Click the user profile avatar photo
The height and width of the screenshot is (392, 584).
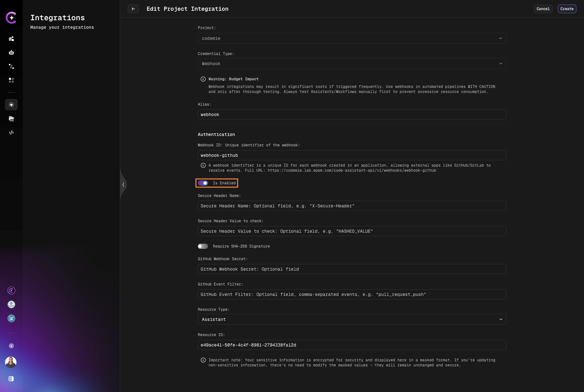pyautogui.click(x=11, y=362)
